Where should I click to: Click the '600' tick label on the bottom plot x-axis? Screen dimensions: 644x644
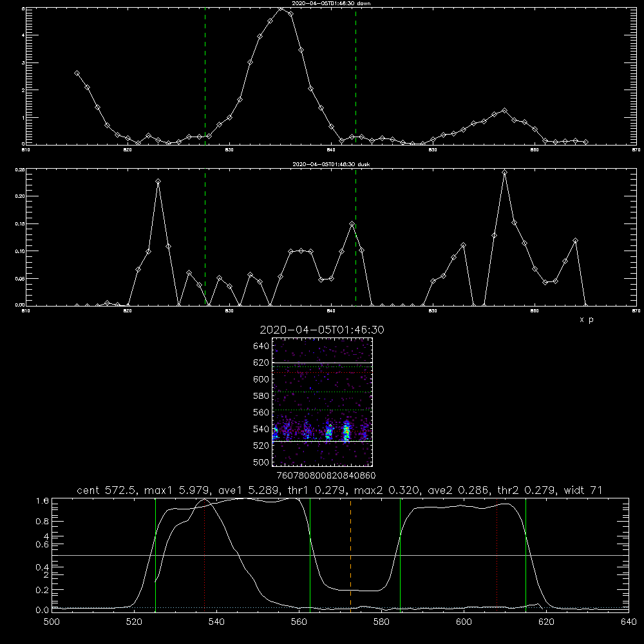[464, 622]
